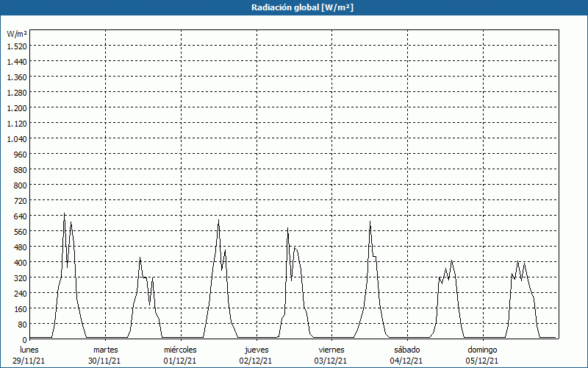Select the 240 y-axis value
The height and width of the screenshot is (368, 588).
click(x=21, y=294)
